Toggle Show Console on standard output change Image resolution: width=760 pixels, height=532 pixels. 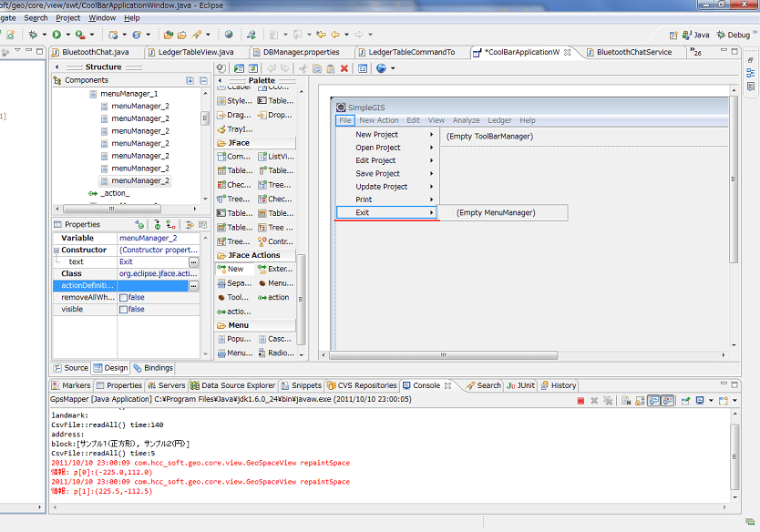(x=654, y=401)
